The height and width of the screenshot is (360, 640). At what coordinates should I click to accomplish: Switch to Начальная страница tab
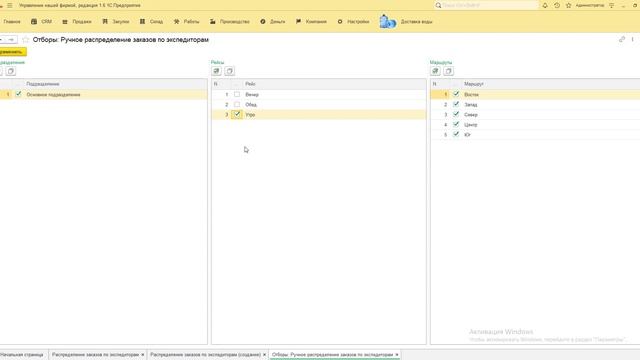coord(23,355)
